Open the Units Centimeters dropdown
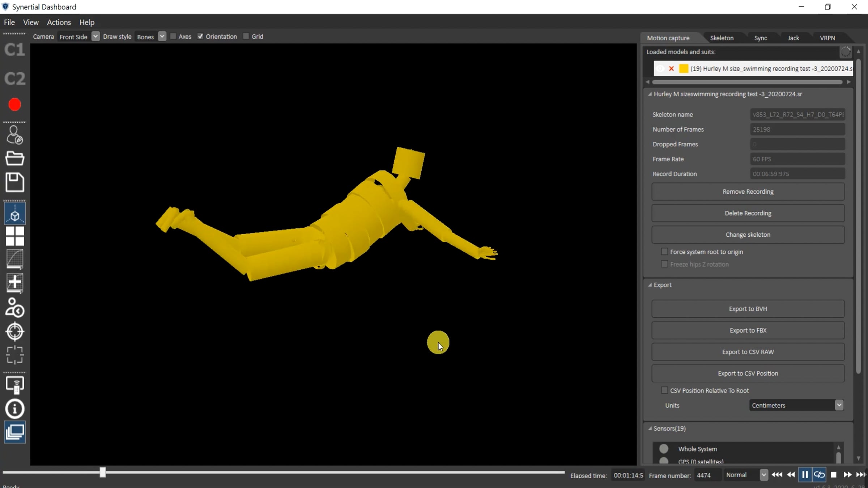Image resolution: width=868 pixels, height=488 pixels. [839, 405]
